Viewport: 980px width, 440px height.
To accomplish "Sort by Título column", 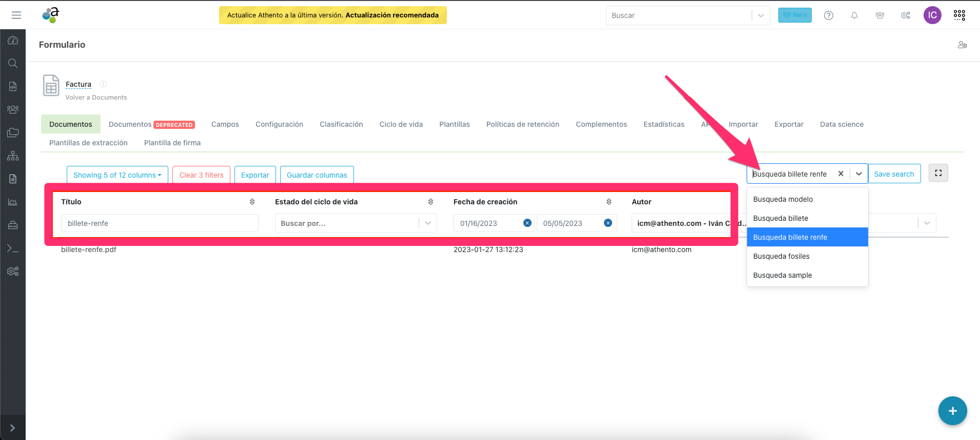I will 252,202.
